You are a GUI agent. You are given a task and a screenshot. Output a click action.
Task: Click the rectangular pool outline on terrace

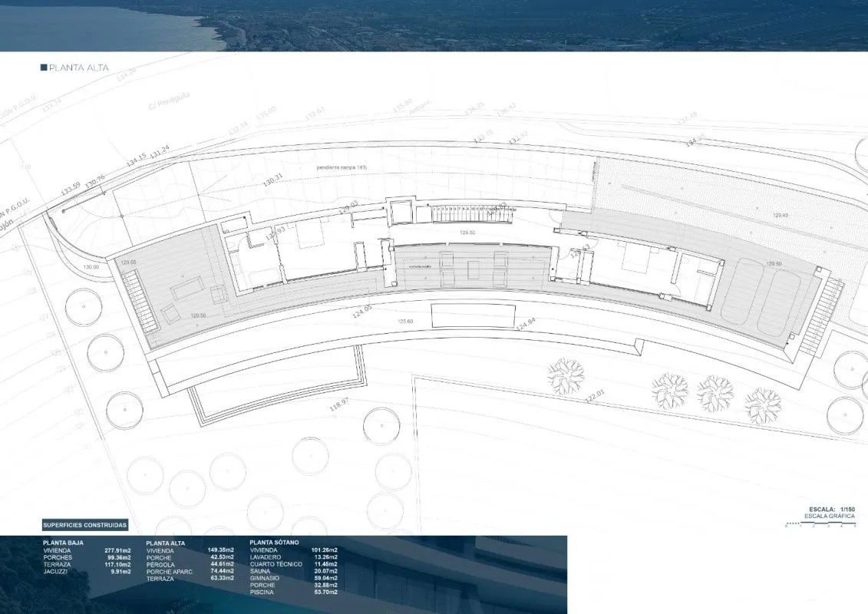(x=474, y=315)
